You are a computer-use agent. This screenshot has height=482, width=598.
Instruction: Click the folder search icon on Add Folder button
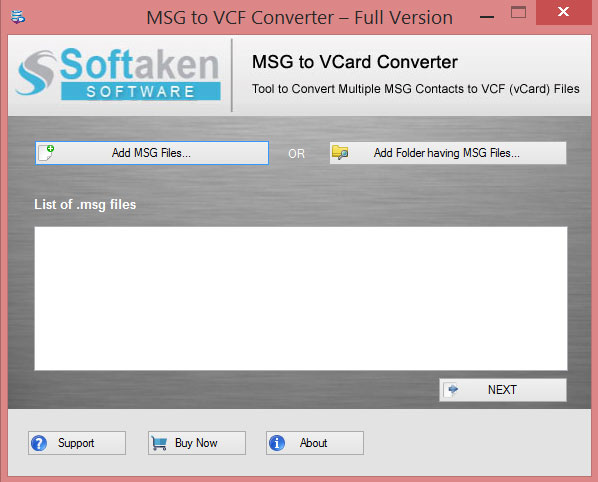340,153
